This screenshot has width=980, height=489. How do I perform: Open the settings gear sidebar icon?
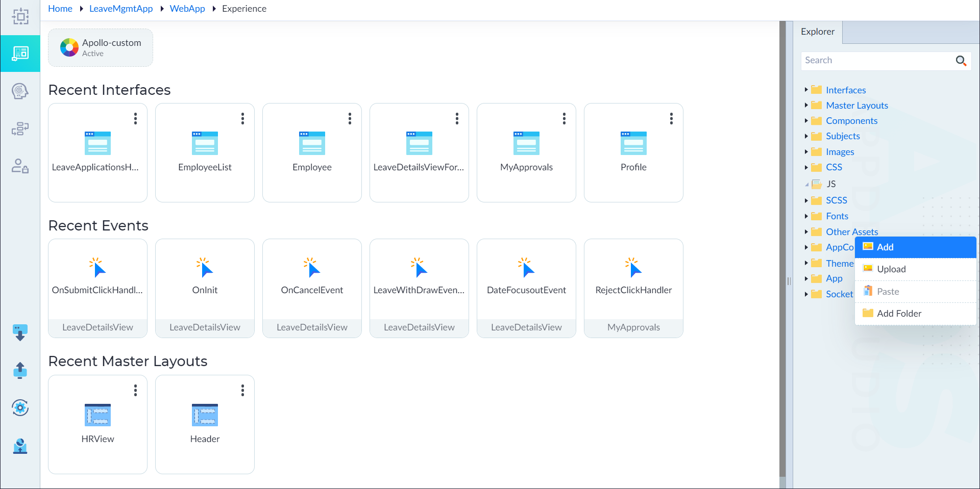[x=20, y=407]
